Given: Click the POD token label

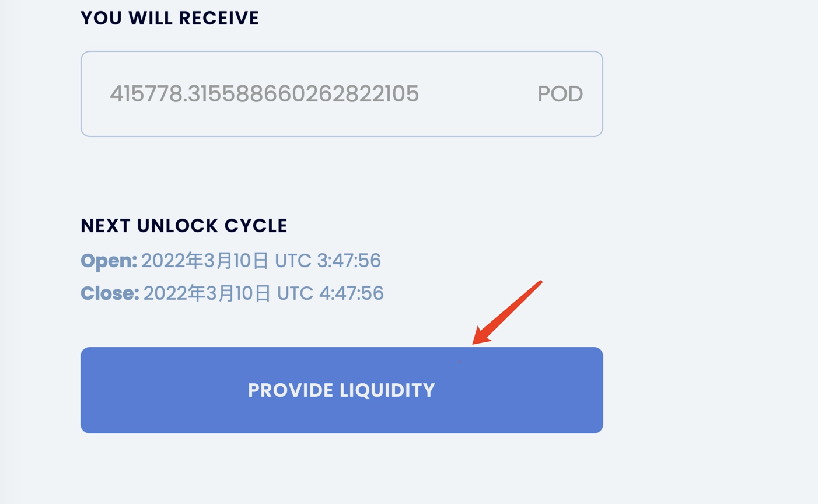Looking at the screenshot, I should tap(560, 94).
